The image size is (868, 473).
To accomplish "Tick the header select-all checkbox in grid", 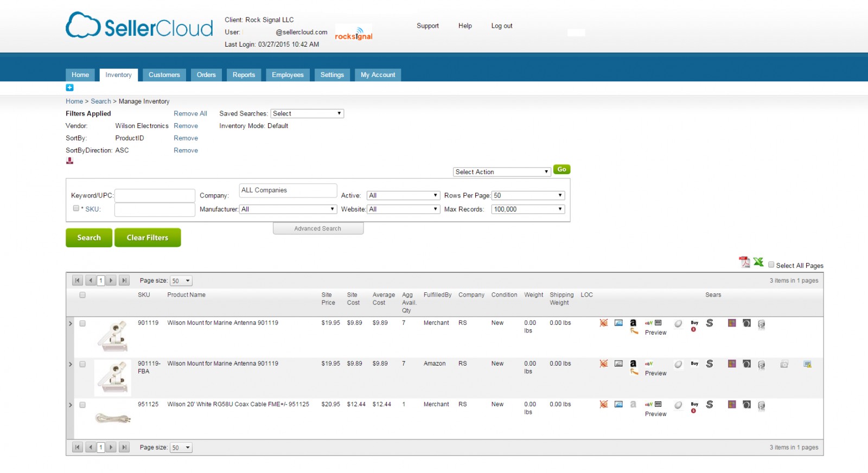I will 82,295.
